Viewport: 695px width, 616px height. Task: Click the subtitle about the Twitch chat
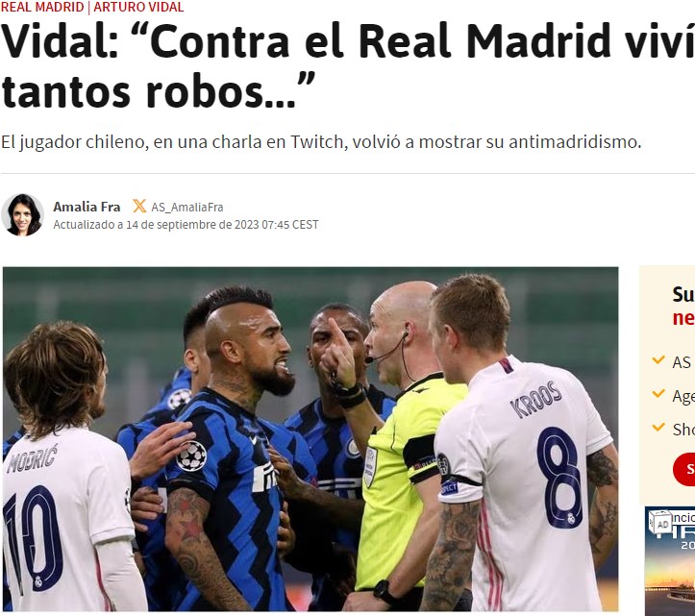point(321,142)
